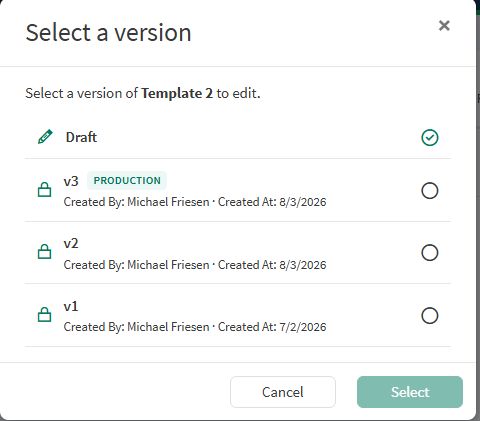Close the Select a version dialog
480x421 pixels.
[x=444, y=25]
